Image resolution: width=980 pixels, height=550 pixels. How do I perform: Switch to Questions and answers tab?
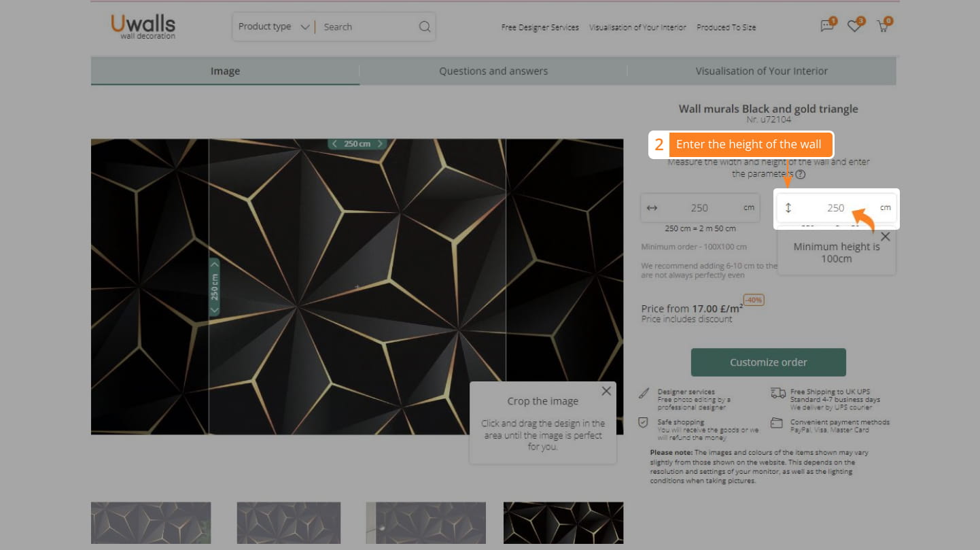(x=493, y=71)
